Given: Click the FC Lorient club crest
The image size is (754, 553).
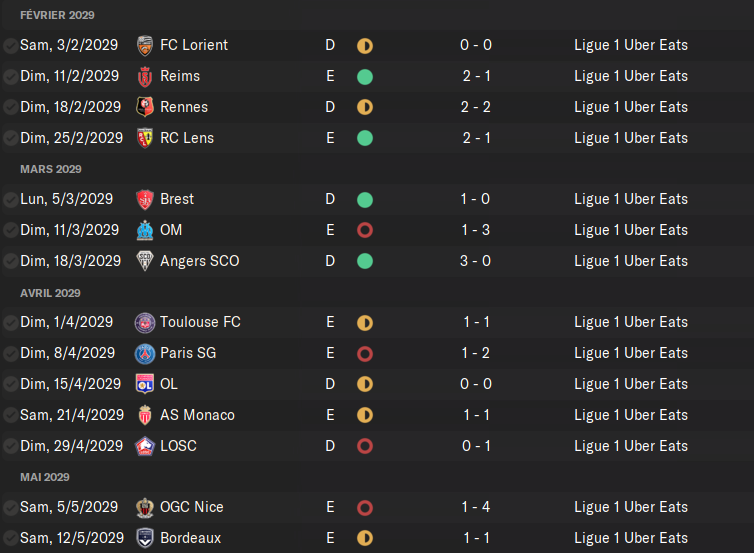Looking at the screenshot, I should pos(145,46).
